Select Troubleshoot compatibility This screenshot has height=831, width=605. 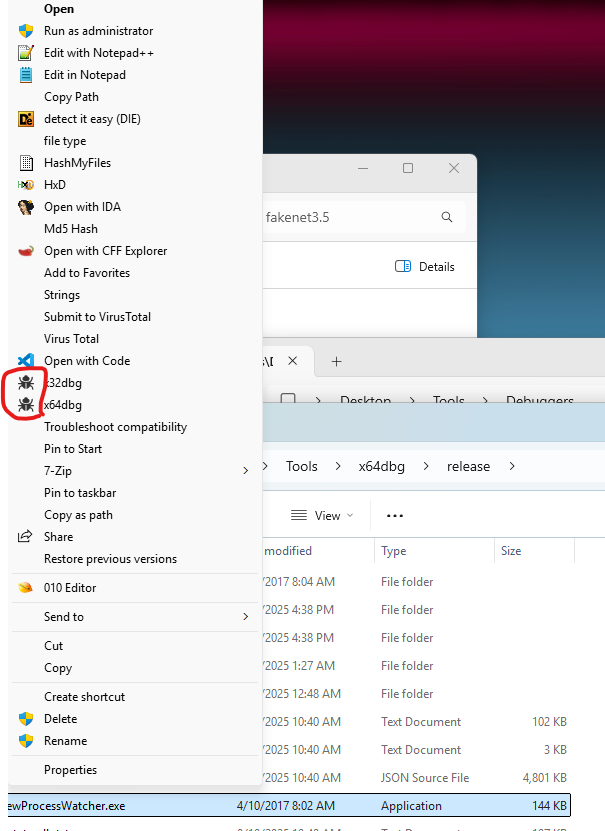click(115, 427)
